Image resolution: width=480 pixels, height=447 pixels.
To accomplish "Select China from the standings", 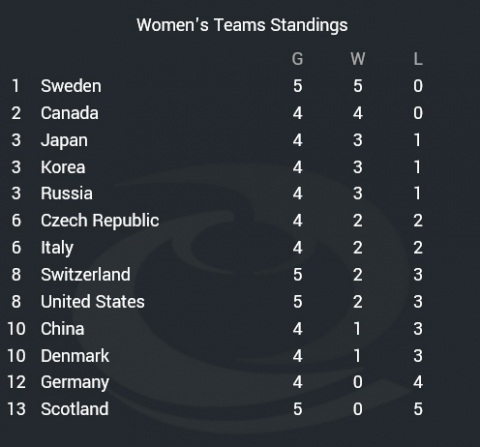I will (62, 329).
